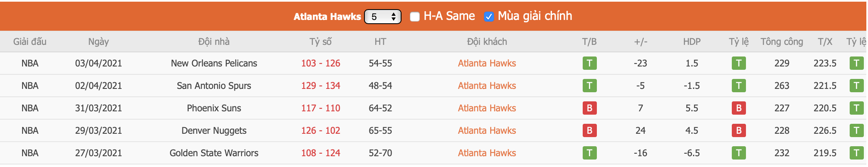Click the 129 - 134 score link
This screenshot has width=868, height=167.
click(320, 86)
